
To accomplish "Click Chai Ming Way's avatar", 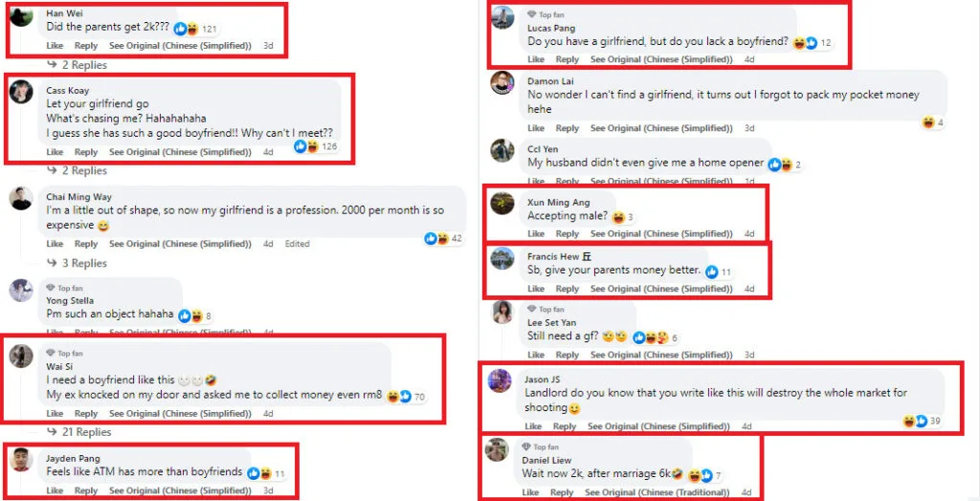I will point(22,198).
